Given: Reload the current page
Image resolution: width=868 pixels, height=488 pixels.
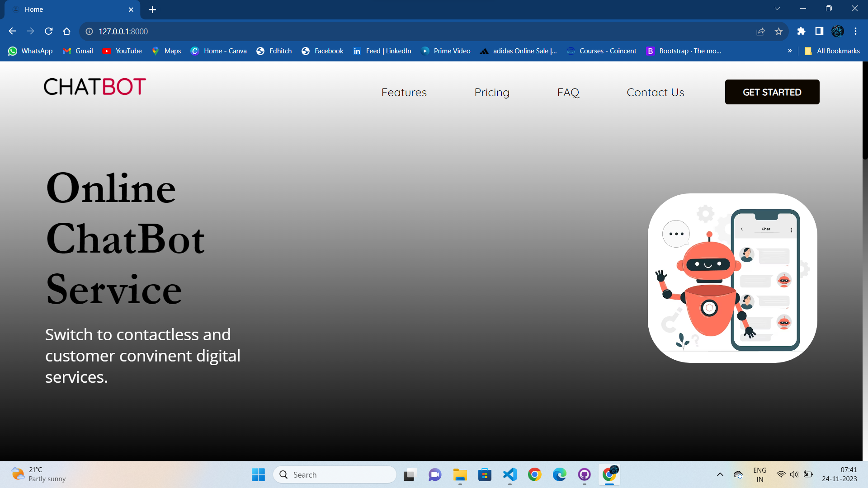Looking at the screenshot, I should click(48, 31).
